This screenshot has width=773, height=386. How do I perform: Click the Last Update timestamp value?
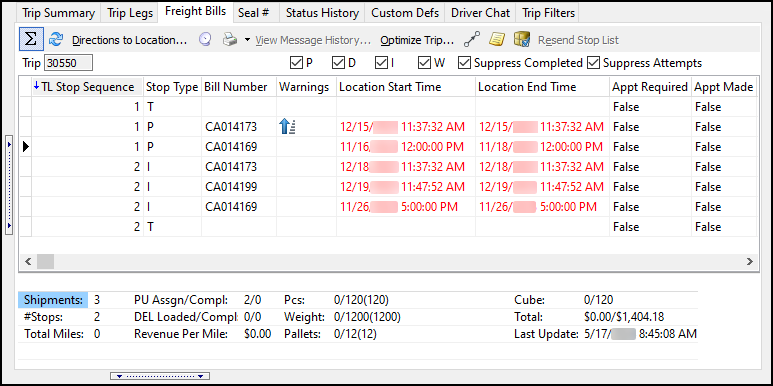point(640,334)
